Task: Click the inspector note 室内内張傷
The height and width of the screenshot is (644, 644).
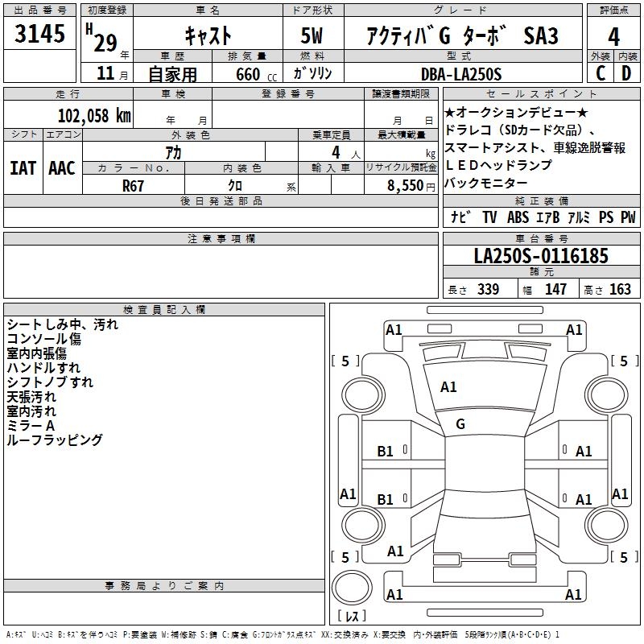Action: (x=36, y=353)
